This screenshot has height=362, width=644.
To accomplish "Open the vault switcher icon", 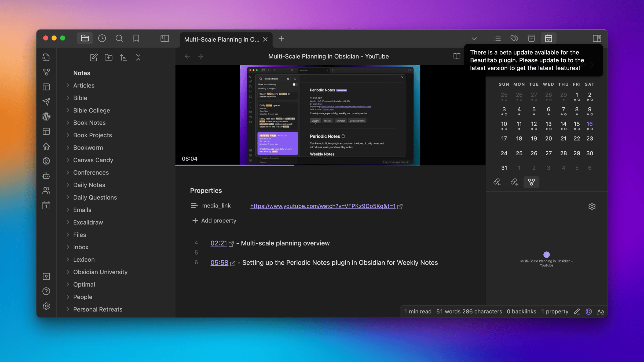I will point(46,276).
